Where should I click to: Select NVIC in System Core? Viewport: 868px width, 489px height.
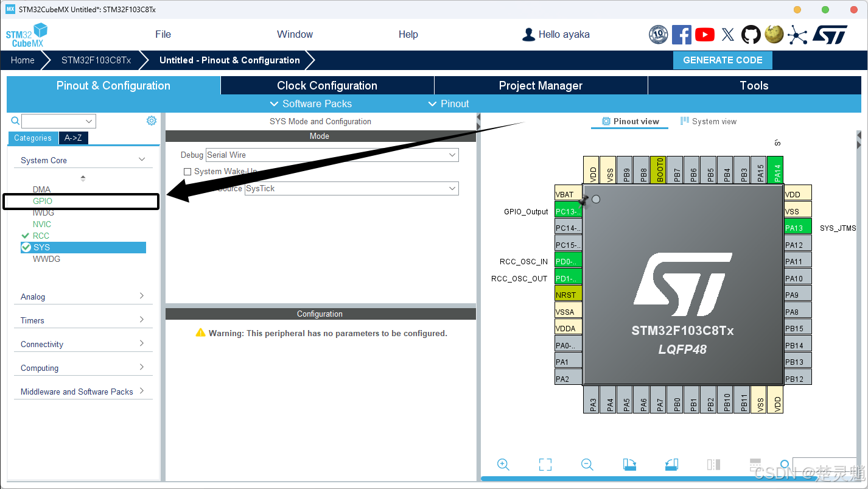[x=42, y=224]
